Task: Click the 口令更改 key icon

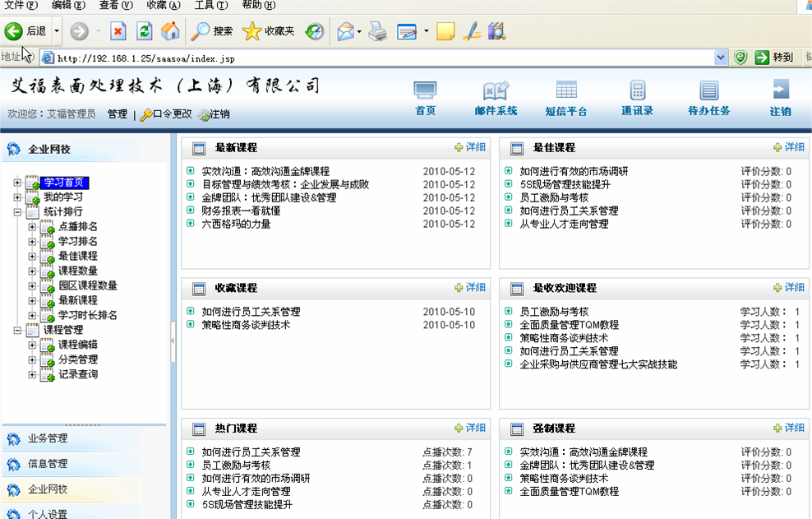Action: coord(146,114)
